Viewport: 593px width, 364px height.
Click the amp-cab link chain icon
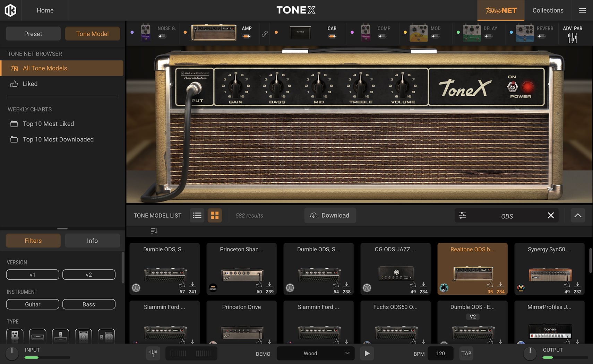pos(265,34)
